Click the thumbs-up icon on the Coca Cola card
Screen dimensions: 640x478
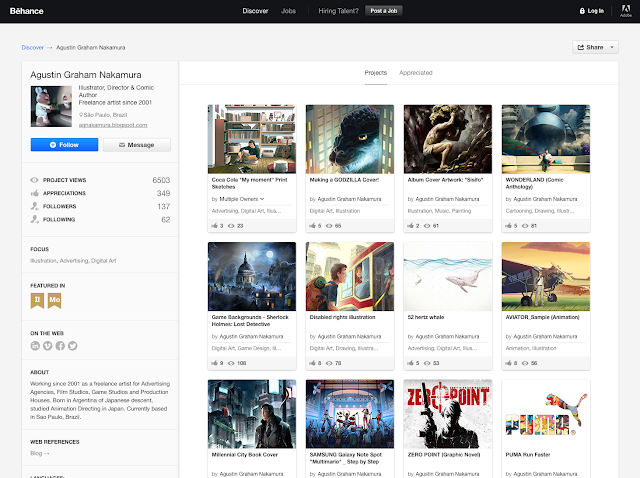(x=215, y=225)
